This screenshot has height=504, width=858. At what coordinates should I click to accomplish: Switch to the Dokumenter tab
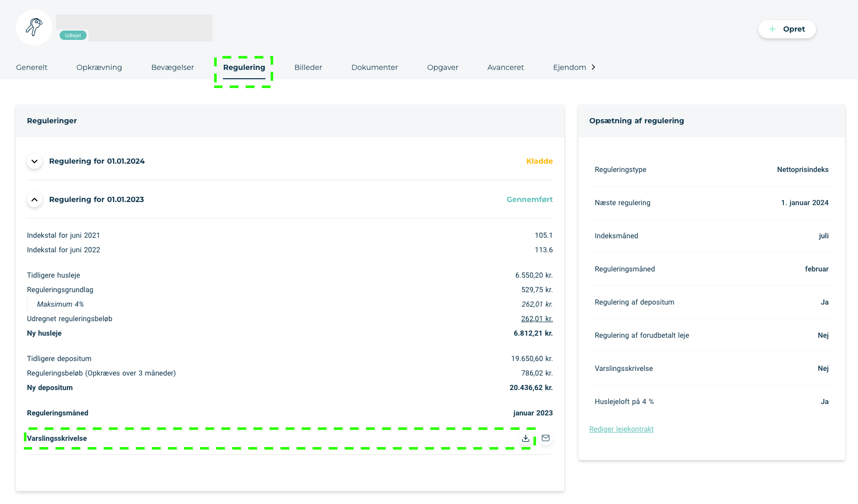click(375, 67)
